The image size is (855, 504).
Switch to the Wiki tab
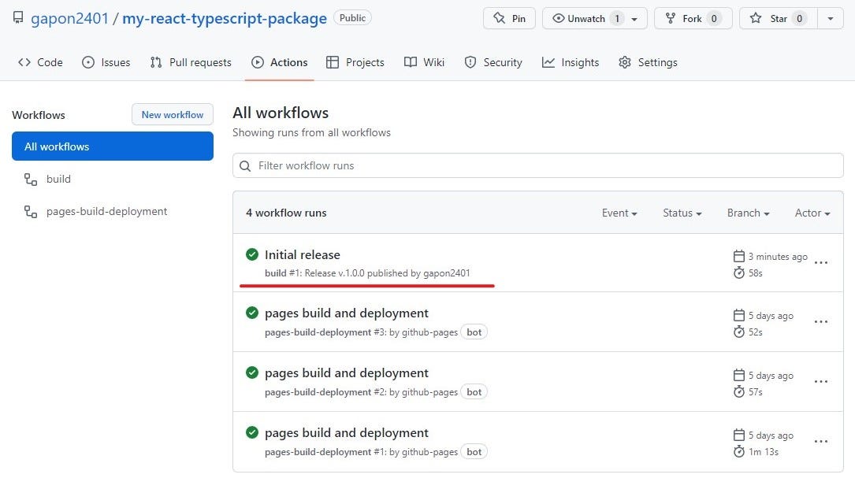pyautogui.click(x=424, y=62)
